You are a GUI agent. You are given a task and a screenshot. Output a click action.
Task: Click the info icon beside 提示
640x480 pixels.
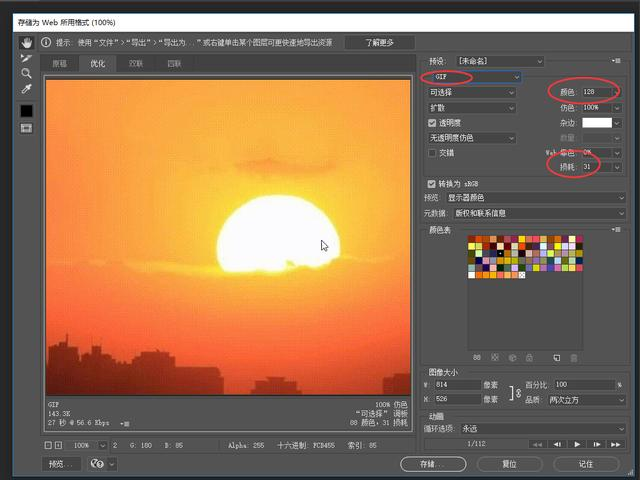click(x=46, y=42)
